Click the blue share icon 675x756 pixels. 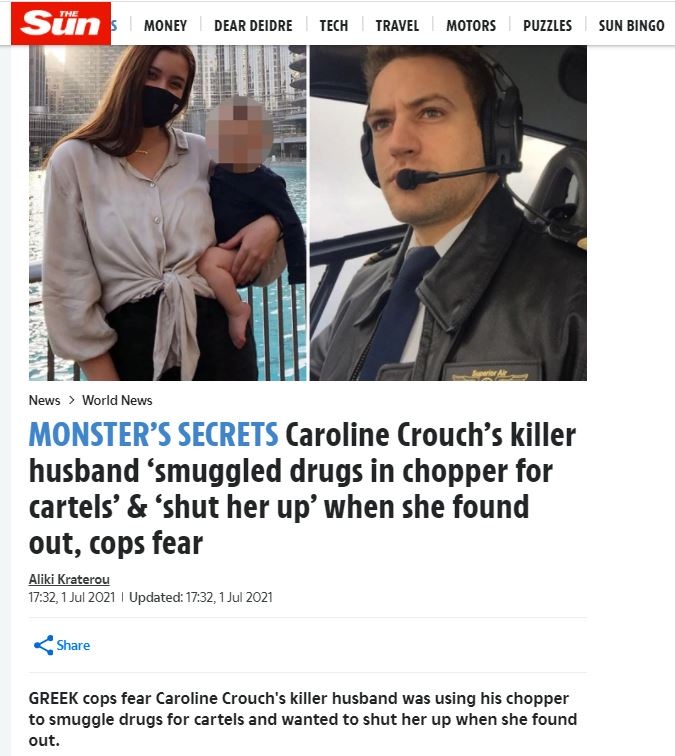(43, 645)
